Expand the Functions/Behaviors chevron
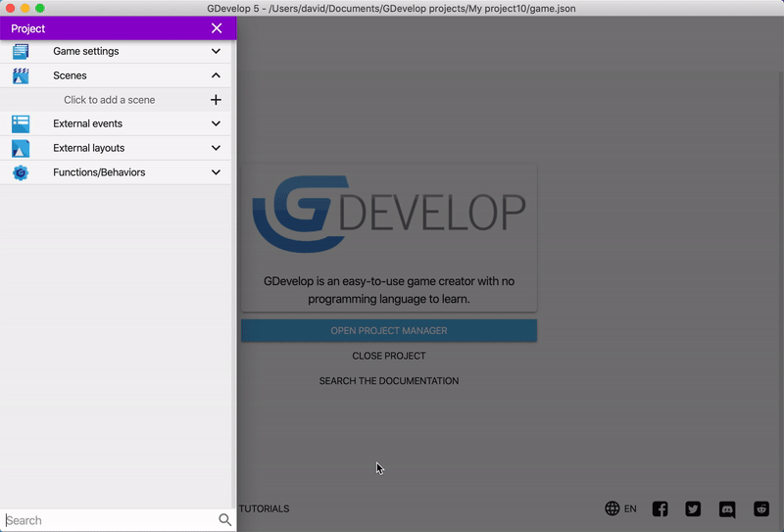Image resolution: width=784 pixels, height=532 pixels. [216, 172]
